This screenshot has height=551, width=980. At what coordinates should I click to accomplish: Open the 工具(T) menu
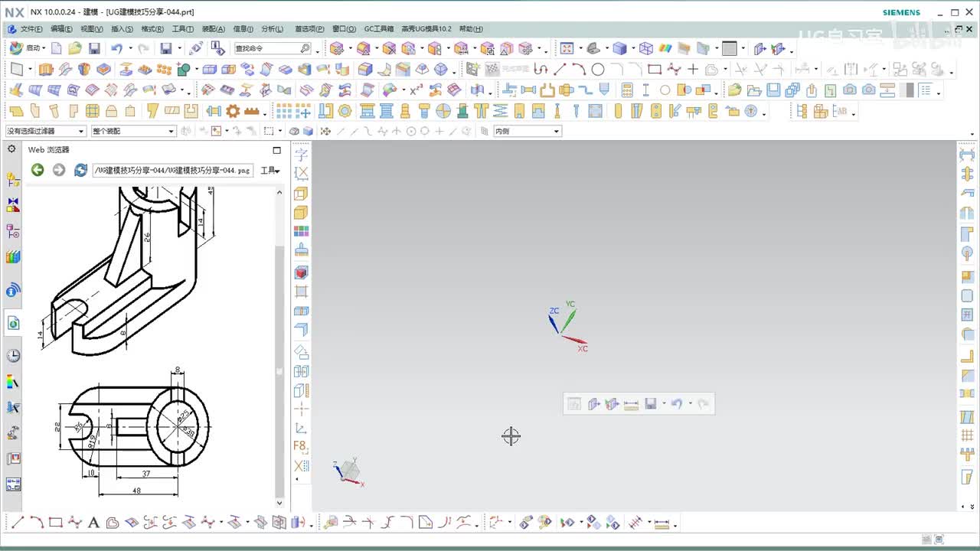point(183,29)
